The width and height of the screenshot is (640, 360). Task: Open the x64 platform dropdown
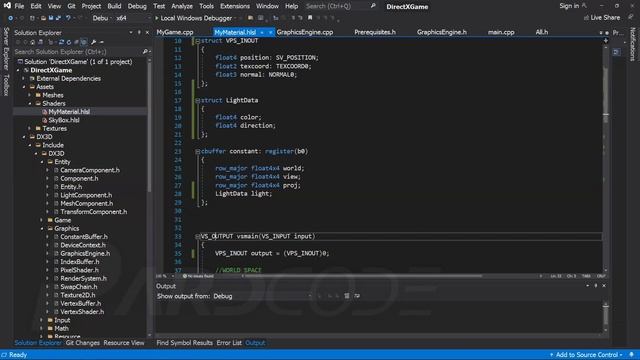pos(132,18)
